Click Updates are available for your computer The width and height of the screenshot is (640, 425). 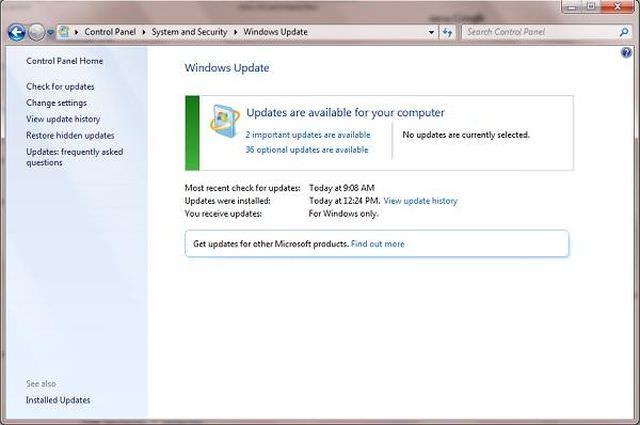(345, 113)
